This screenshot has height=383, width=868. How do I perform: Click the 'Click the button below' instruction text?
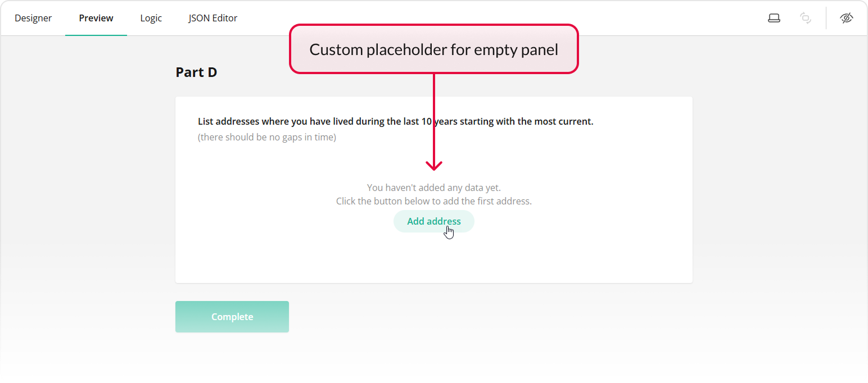tap(433, 200)
